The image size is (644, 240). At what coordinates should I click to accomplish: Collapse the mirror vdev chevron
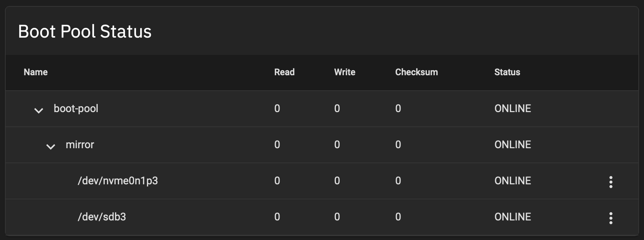(51, 146)
